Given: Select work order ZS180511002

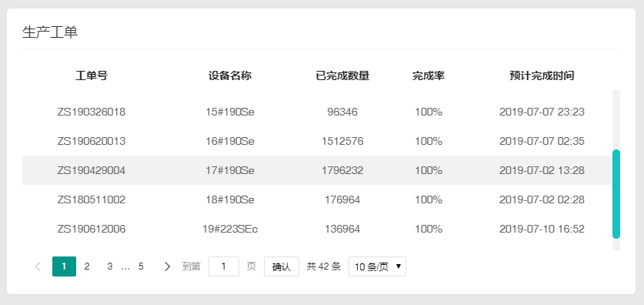Looking at the screenshot, I should tap(92, 199).
